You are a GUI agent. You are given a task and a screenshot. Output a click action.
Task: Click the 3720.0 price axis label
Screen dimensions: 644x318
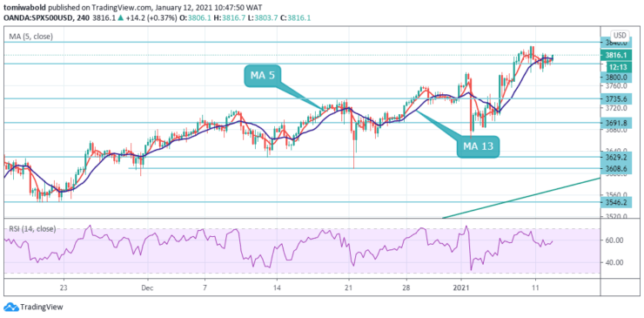pyautogui.click(x=615, y=108)
